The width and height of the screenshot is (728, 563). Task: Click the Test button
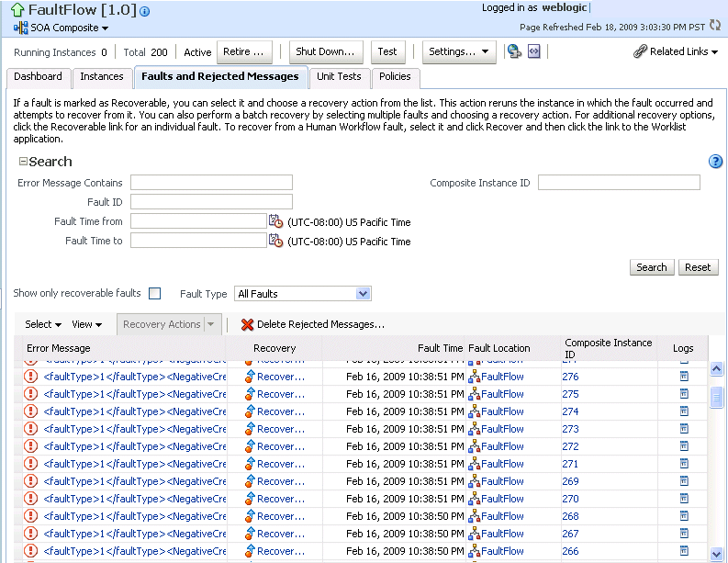387,51
